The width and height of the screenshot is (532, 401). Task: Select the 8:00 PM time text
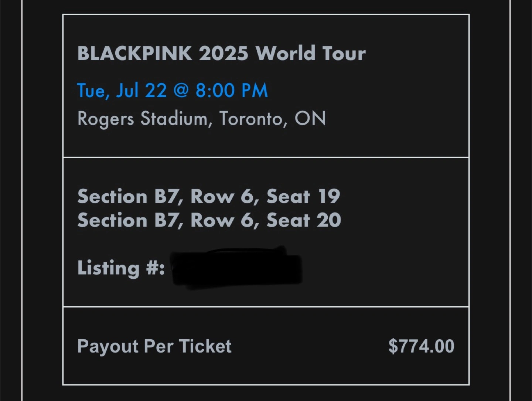click(231, 90)
